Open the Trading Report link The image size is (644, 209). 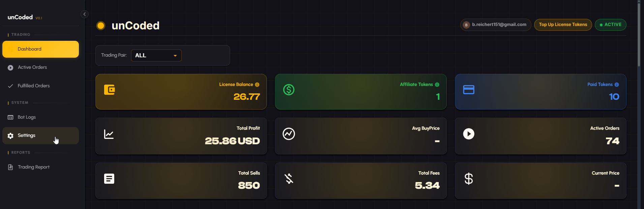[33, 167]
